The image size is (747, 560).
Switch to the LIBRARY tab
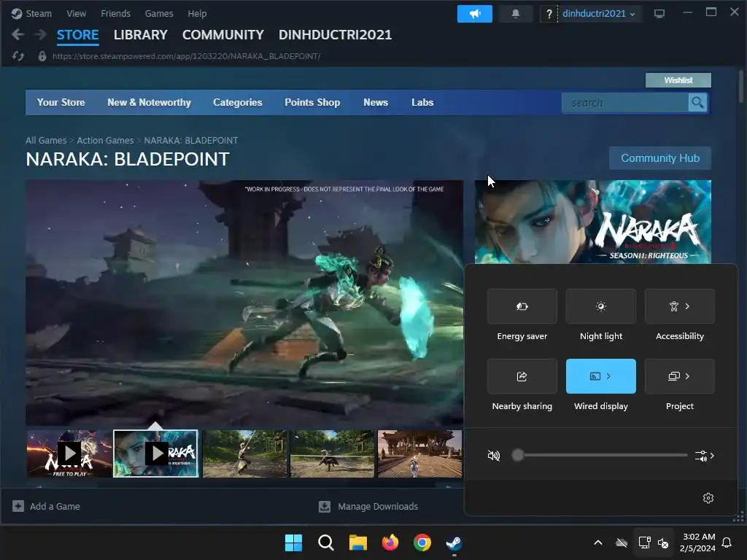pos(141,35)
